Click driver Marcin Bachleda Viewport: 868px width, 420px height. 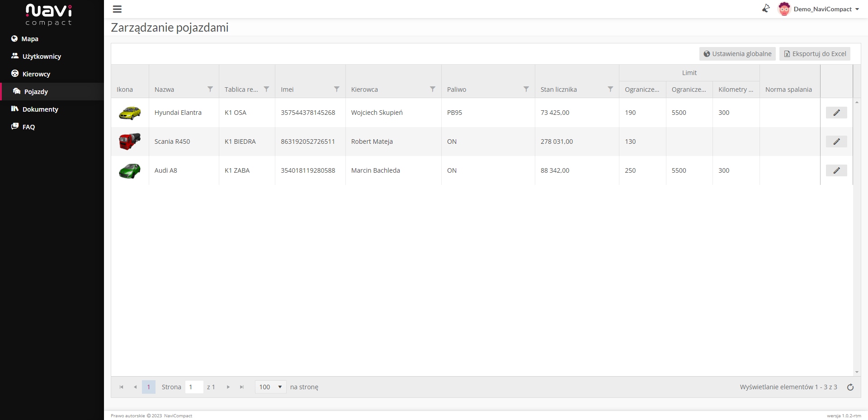pos(376,170)
